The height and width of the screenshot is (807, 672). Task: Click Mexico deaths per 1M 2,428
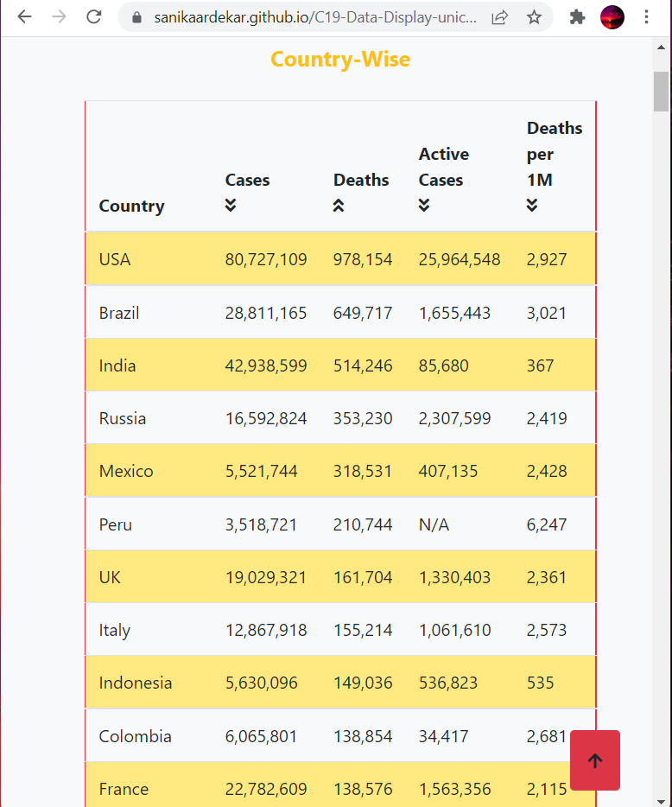pos(547,471)
